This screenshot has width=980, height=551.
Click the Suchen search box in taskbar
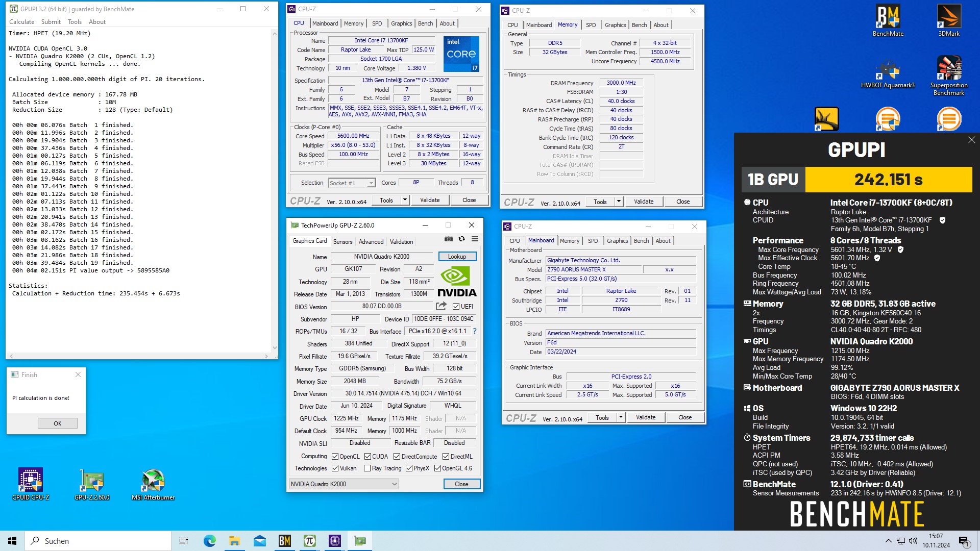(x=99, y=541)
